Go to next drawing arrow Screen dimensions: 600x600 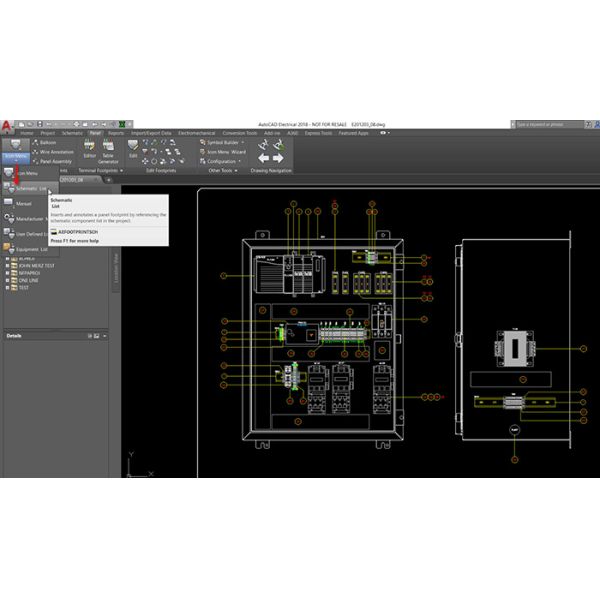point(278,158)
